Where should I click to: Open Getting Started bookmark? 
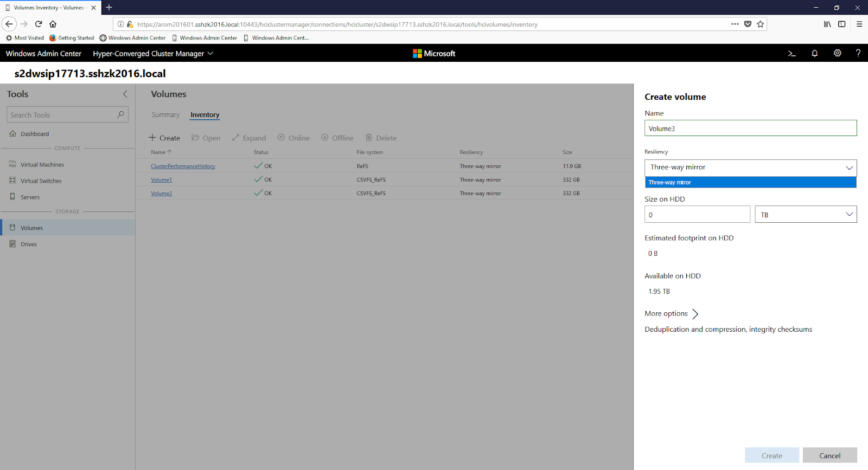pos(72,38)
